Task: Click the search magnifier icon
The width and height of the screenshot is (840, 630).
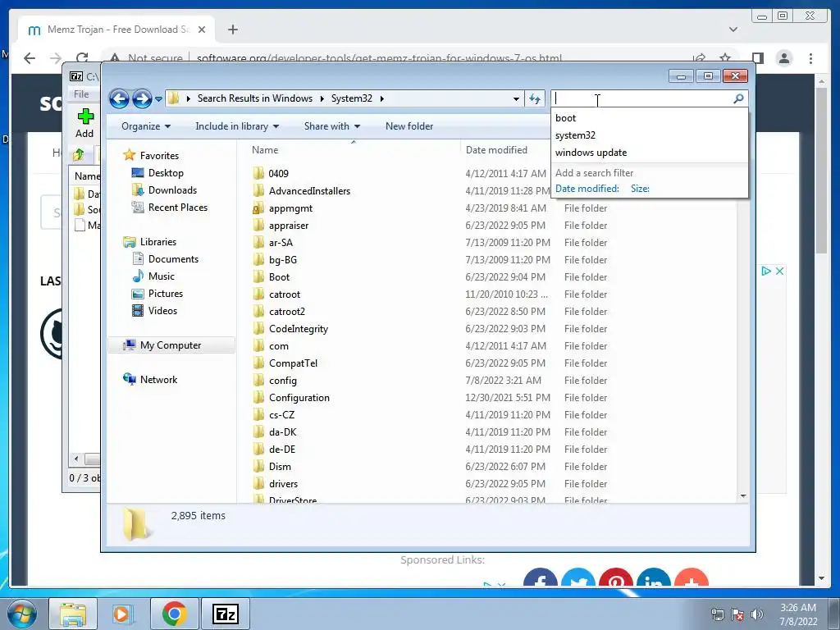Action: (x=738, y=98)
